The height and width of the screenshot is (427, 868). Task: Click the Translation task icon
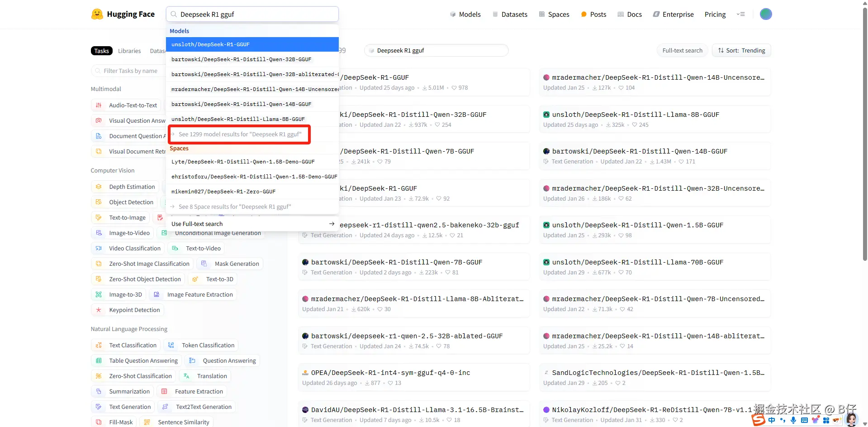pyautogui.click(x=186, y=376)
